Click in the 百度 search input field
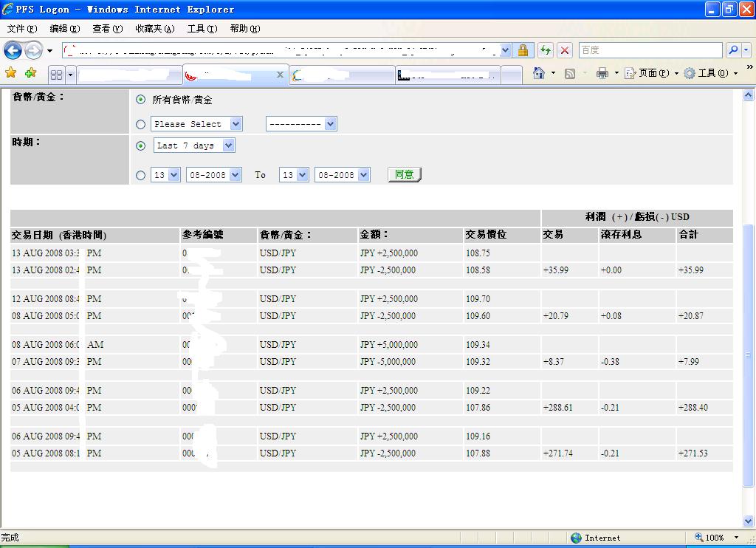The image size is (756, 548). pos(650,50)
